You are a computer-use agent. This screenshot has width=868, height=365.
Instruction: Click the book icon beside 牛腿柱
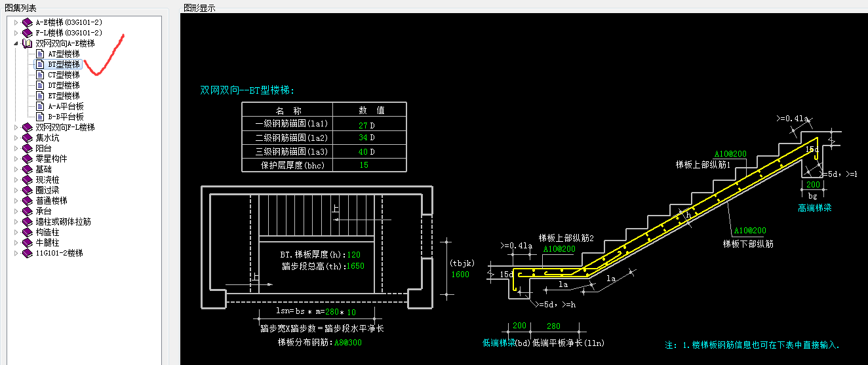pos(28,242)
